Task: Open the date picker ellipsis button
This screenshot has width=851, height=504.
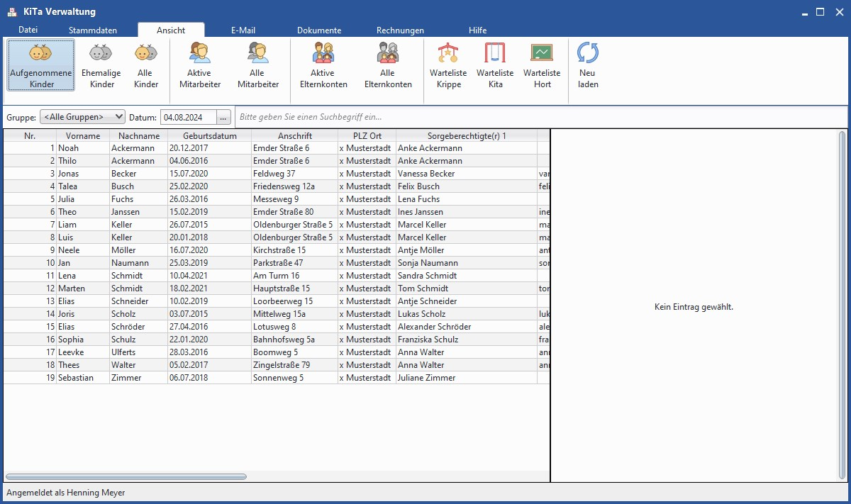Action: 223,117
